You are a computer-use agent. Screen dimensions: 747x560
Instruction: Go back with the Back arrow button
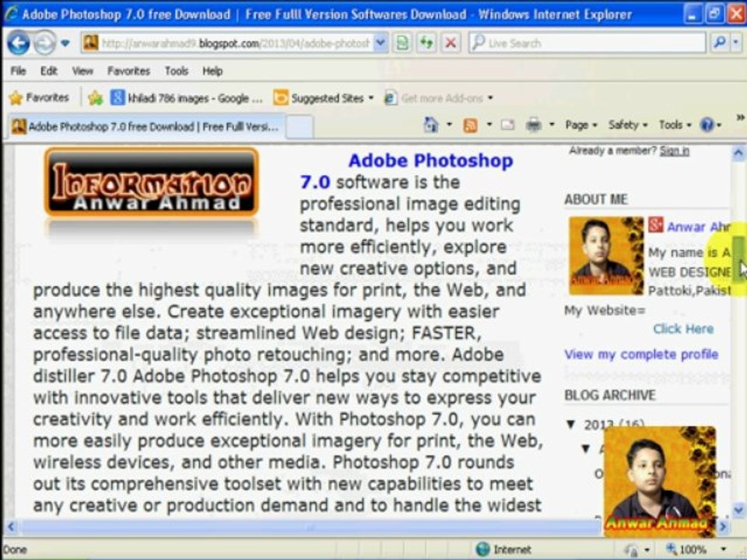(19, 44)
